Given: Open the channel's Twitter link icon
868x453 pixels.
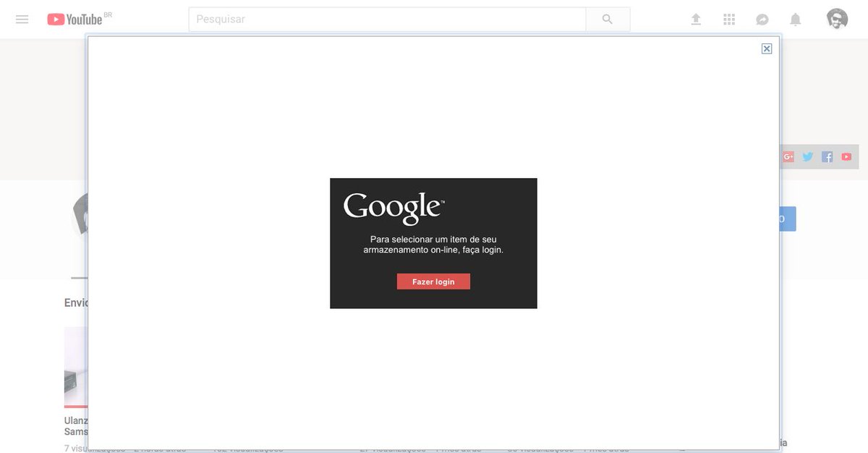Looking at the screenshot, I should pos(808,156).
